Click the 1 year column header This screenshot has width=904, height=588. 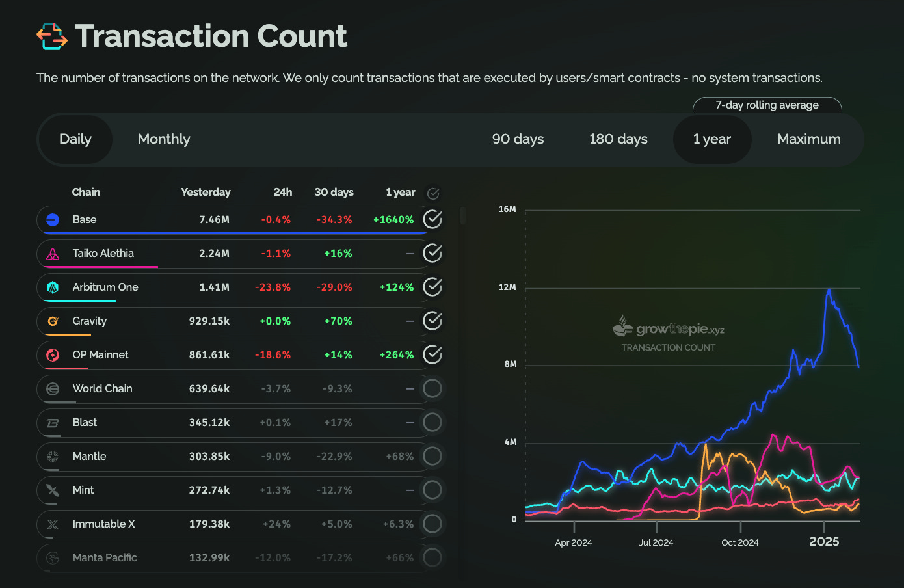click(x=401, y=192)
